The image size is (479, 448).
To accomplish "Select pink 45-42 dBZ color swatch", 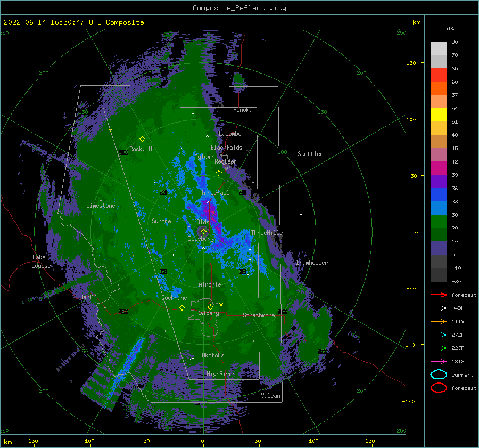I will coord(439,154).
